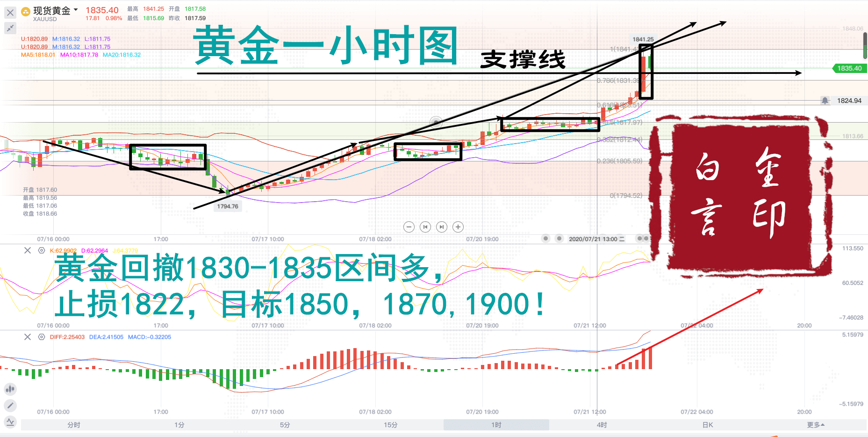Screen dimensions: 868x437
Task: Click the low price marker 1794.76
Action: click(x=228, y=206)
